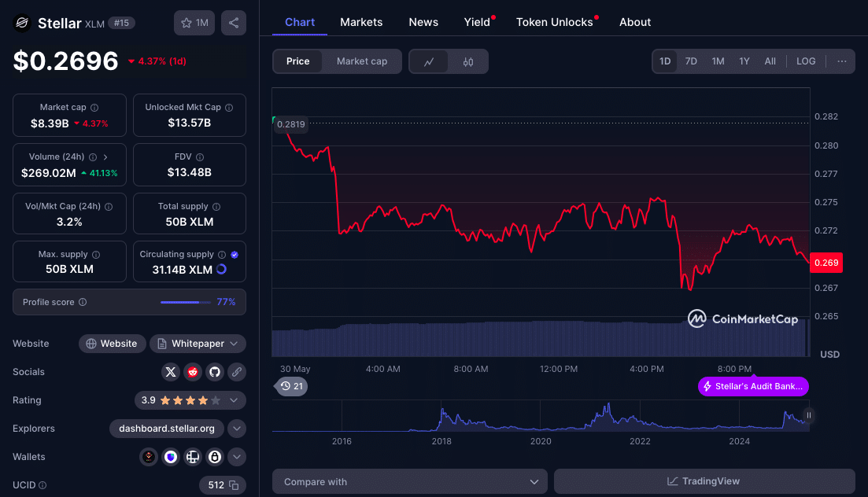The image size is (868, 497).
Task: Click the #15 rank badge
Action: tap(121, 23)
